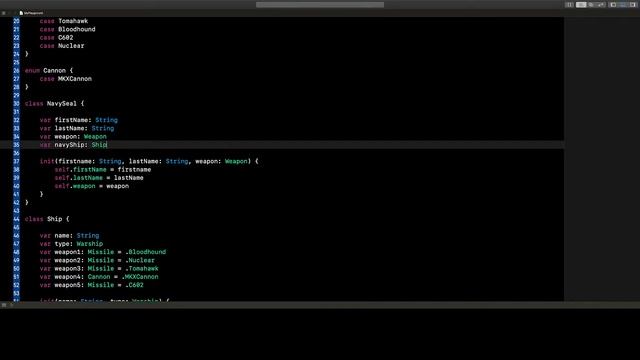Click 'navyShip' variable name on line 35

tap(70, 145)
